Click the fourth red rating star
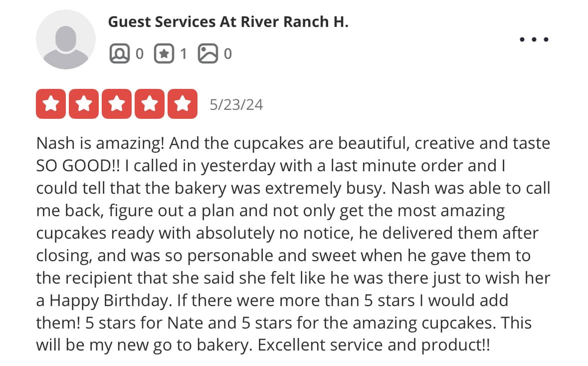Viewport: 588px width, 366px height. tap(150, 104)
